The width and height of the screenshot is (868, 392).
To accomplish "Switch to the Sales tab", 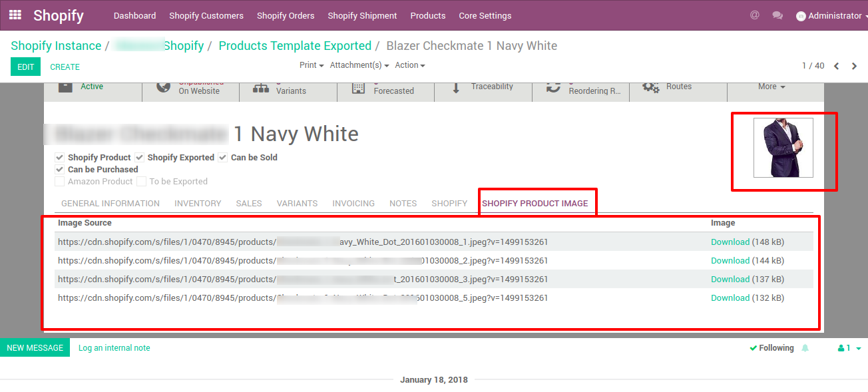I will pos(249,204).
